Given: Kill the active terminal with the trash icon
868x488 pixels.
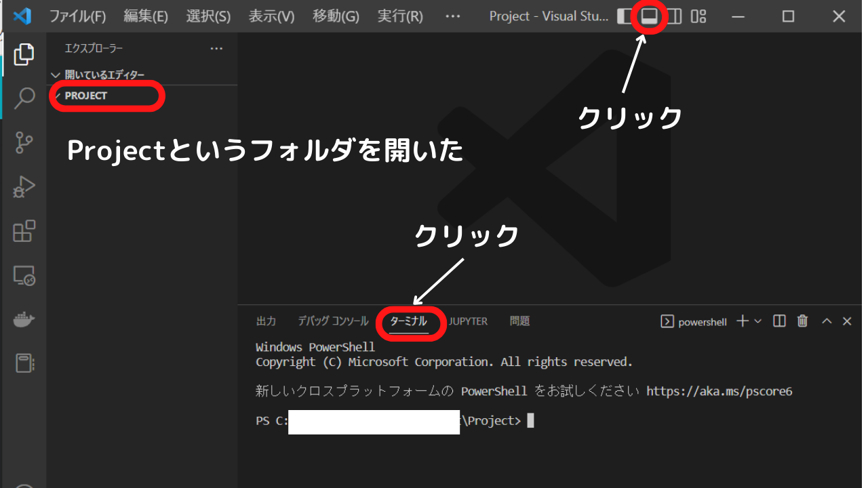Looking at the screenshot, I should tap(802, 321).
